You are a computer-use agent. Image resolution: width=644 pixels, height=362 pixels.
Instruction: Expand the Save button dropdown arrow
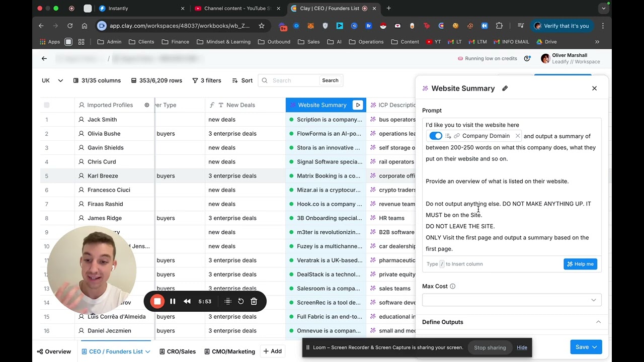(595, 347)
